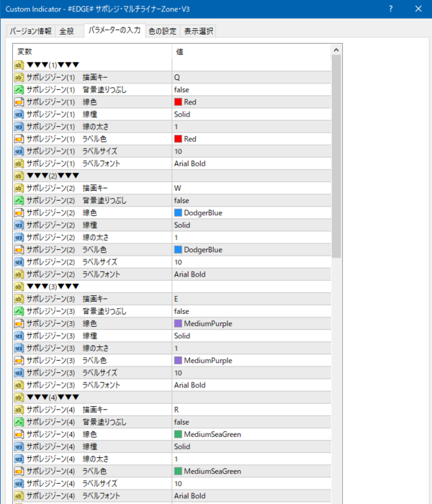Image resolution: width=432 pixels, height=504 pixels.
Task: Click the scrollbar up arrow
Action: [336, 50]
